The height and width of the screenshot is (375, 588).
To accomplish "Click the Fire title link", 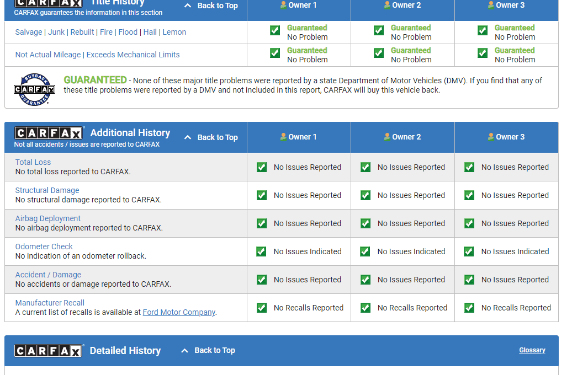I will click(106, 32).
